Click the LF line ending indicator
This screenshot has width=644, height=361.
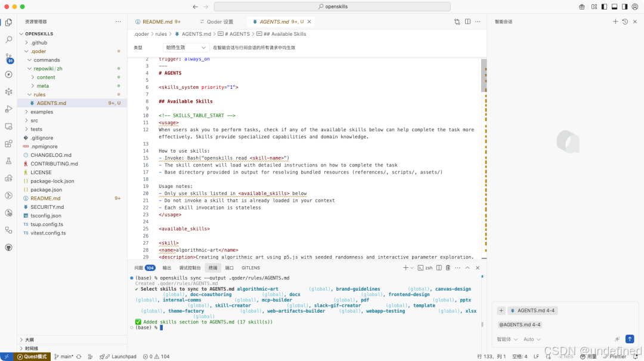point(537,356)
